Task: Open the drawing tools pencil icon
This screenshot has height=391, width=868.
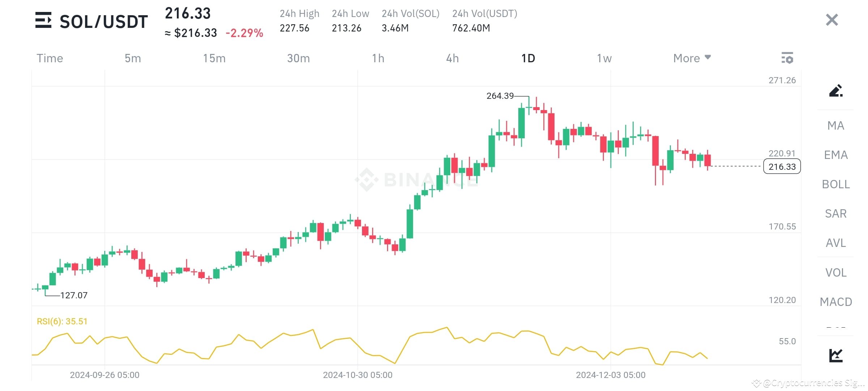Action: (835, 91)
